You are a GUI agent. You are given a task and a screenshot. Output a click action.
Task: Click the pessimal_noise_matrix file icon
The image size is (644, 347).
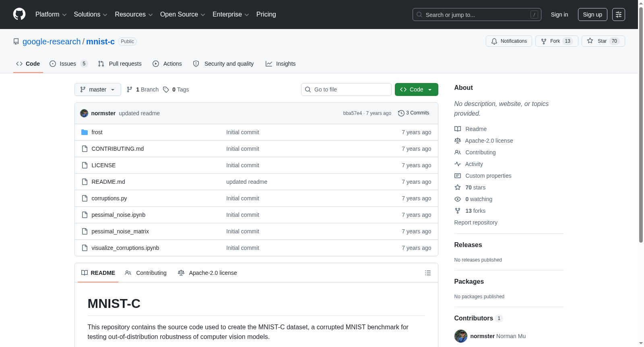(x=85, y=231)
